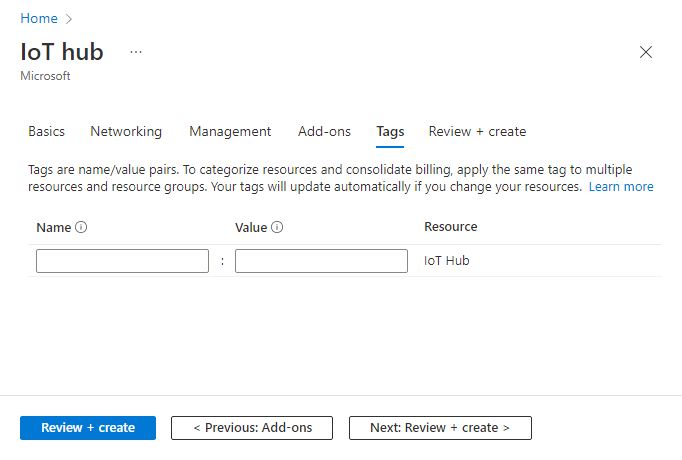Close the IoT hub creation pane
The image size is (682, 460).
(x=646, y=52)
